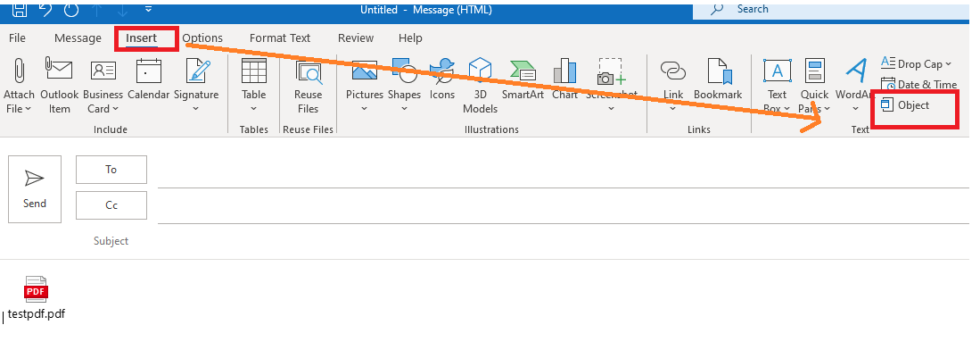Screen dimensions: 980x350
Task: Click the Subject field
Action: click(x=563, y=242)
